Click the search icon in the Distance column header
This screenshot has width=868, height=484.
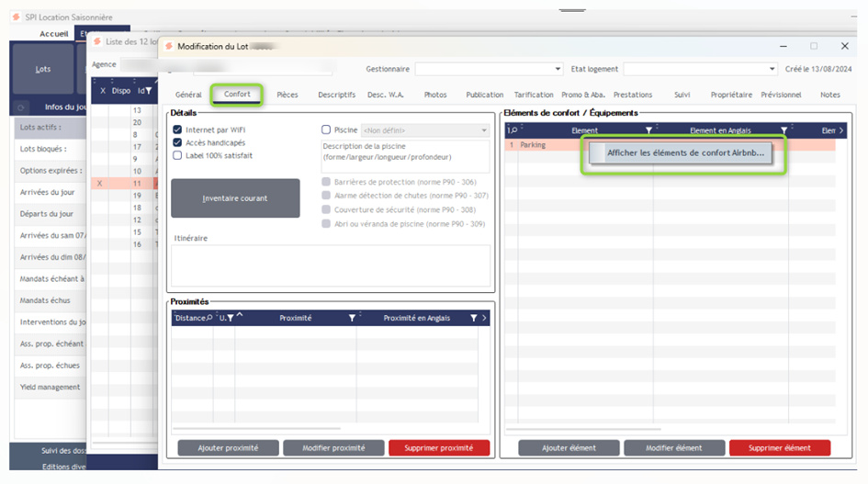tap(209, 318)
